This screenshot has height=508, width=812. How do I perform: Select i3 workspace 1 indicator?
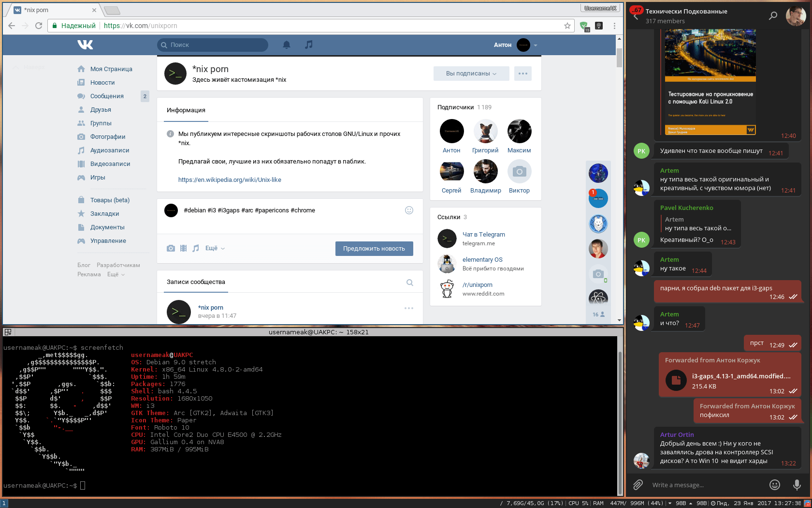(x=4, y=503)
